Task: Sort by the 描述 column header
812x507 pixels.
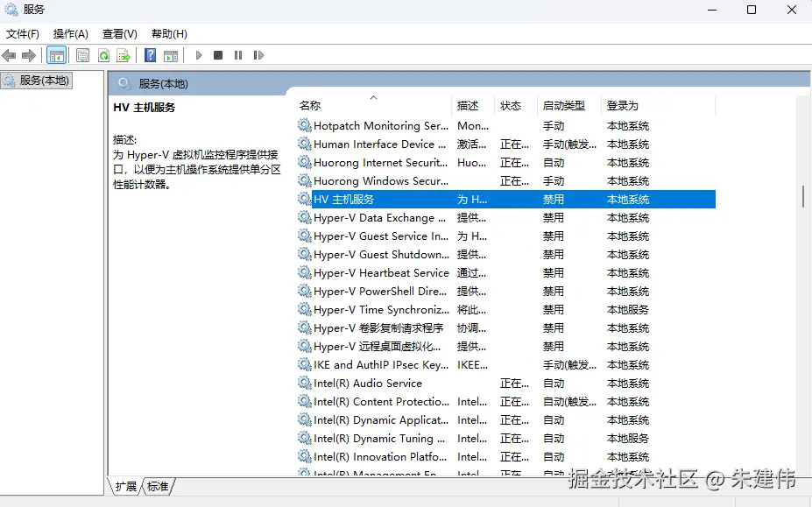Action: point(468,106)
